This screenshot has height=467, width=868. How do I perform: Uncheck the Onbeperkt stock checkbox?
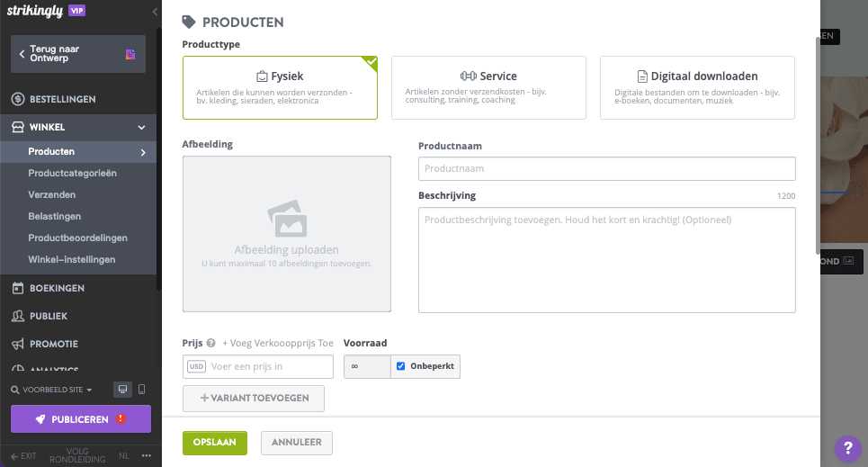401,366
